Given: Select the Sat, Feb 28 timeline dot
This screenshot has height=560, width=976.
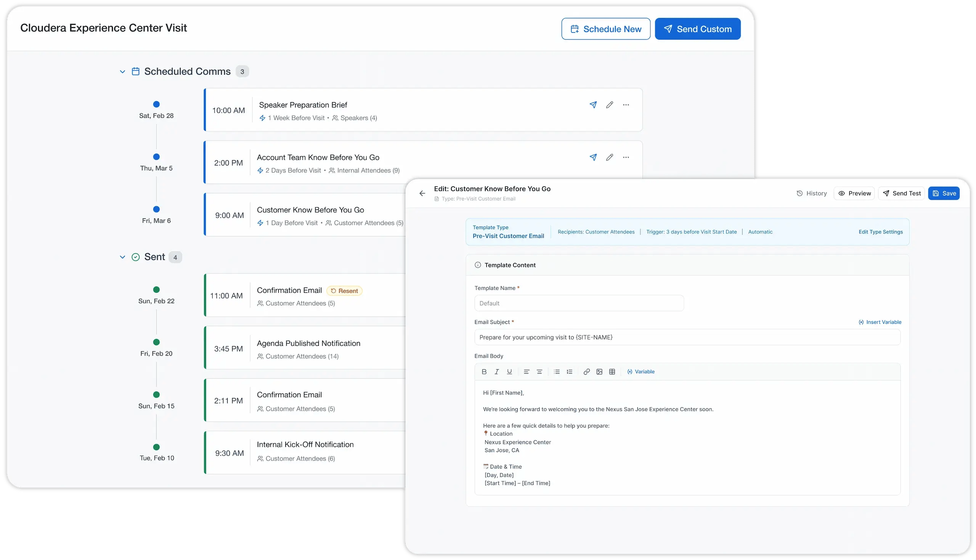Looking at the screenshot, I should (x=156, y=104).
